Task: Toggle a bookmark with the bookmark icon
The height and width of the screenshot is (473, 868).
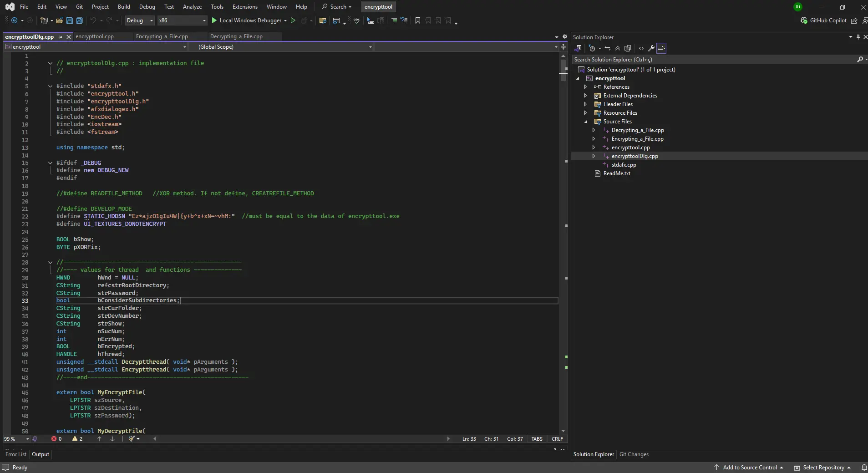Action: click(418, 20)
